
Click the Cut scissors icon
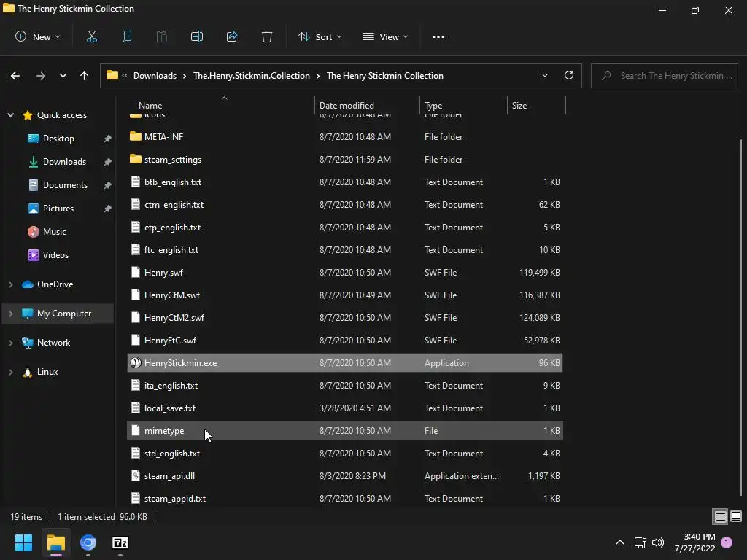[x=91, y=36]
